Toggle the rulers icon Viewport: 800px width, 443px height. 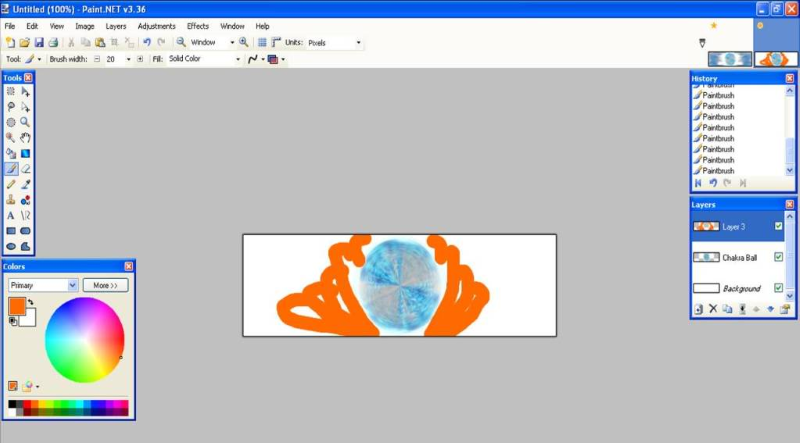click(x=277, y=42)
